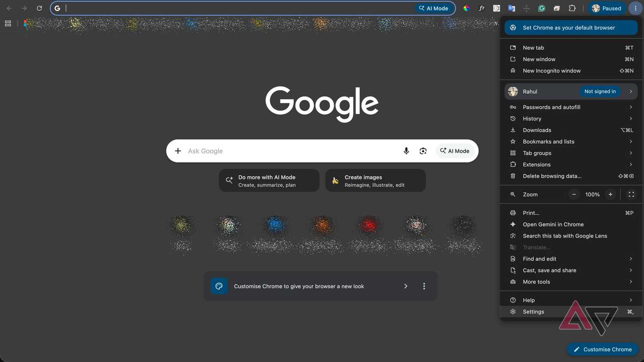Image resolution: width=644 pixels, height=362 pixels.
Task: Select Open Gemini in Chrome
Action: coord(571,224)
